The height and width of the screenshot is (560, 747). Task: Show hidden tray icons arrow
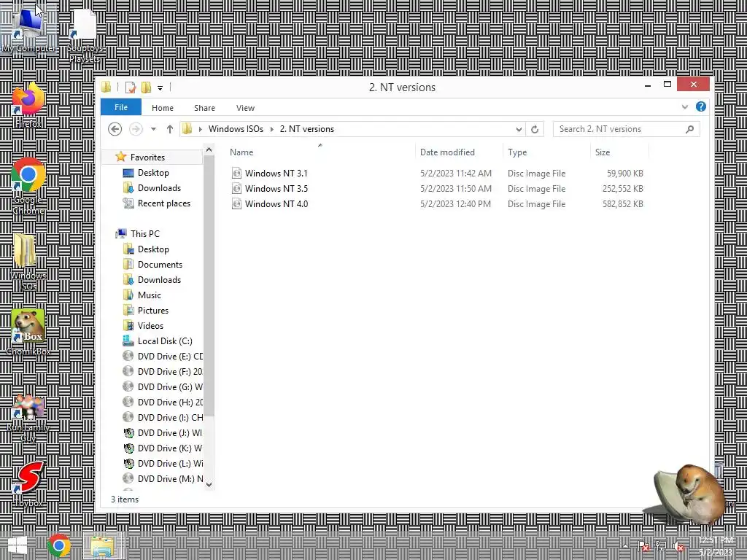tap(625, 546)
